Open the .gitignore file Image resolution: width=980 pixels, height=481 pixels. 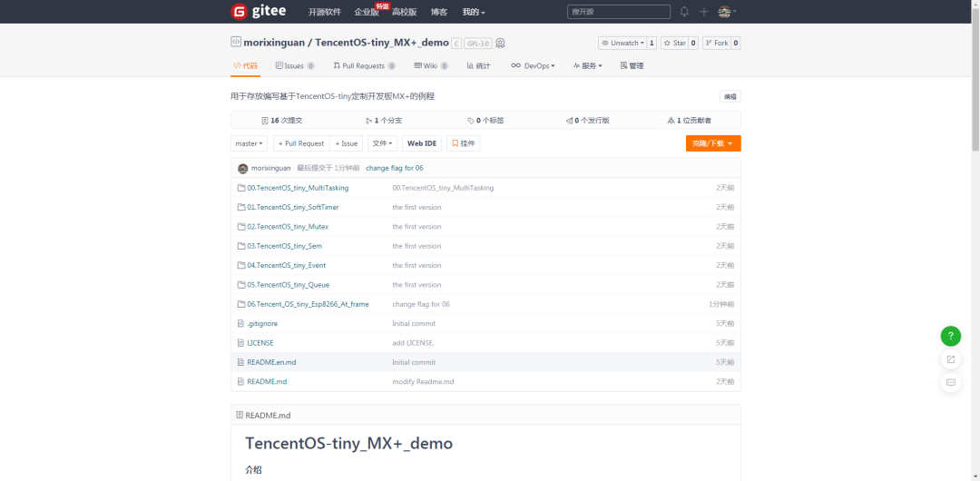pos(262,323)
